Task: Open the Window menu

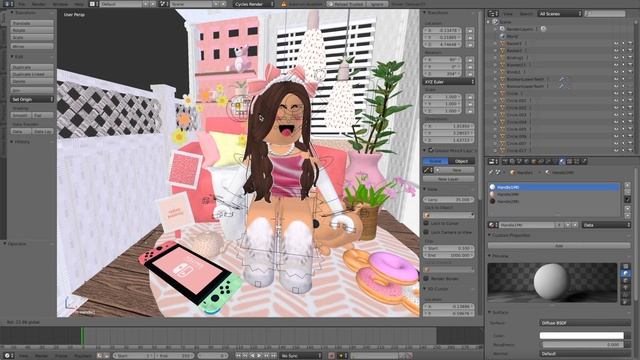Action: click(x=60, y=4)
